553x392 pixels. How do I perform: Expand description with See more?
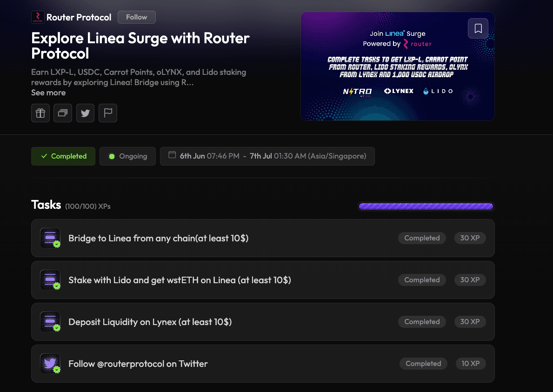pos(48,93)
